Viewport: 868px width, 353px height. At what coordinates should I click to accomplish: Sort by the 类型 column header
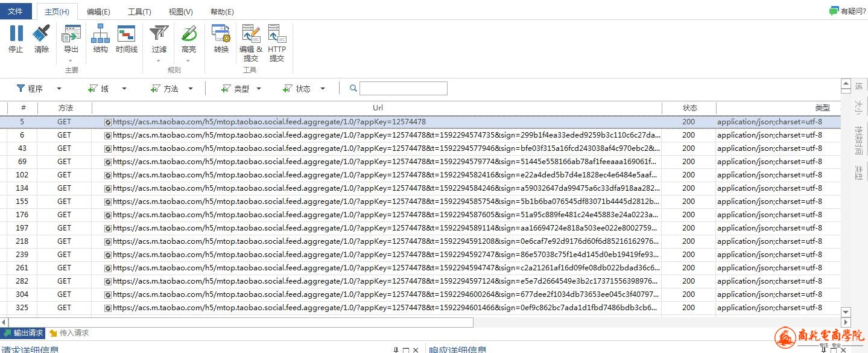tap(778, 107)
